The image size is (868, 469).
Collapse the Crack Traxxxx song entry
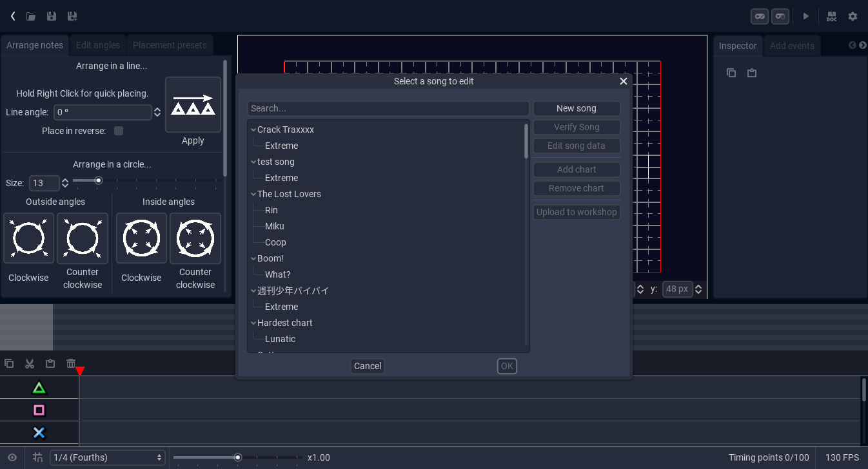coord(253,129)
